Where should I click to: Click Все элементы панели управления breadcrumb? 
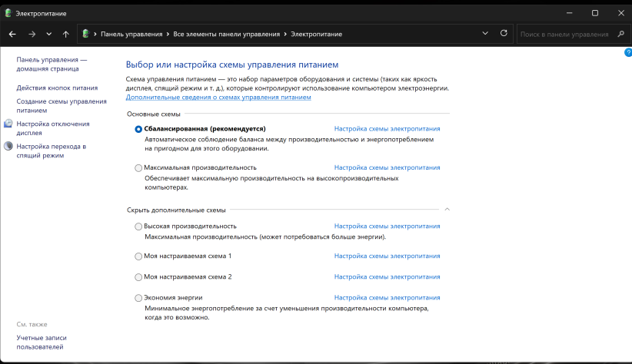coord(227,35)
